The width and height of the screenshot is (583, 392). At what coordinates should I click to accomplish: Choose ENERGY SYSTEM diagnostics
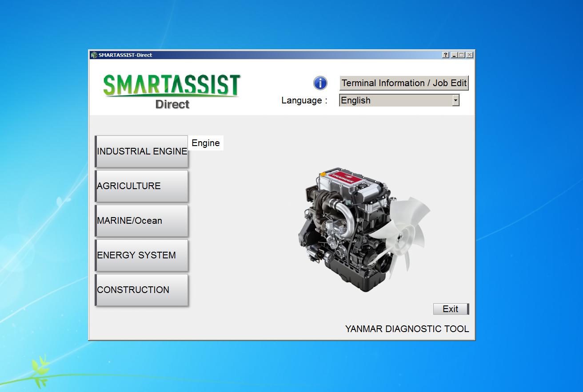point(141,255)
